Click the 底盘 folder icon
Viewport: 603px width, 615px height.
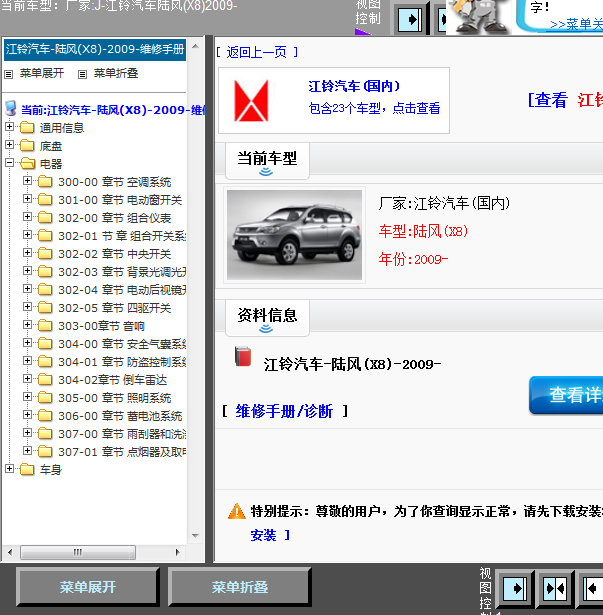[27, 146]
